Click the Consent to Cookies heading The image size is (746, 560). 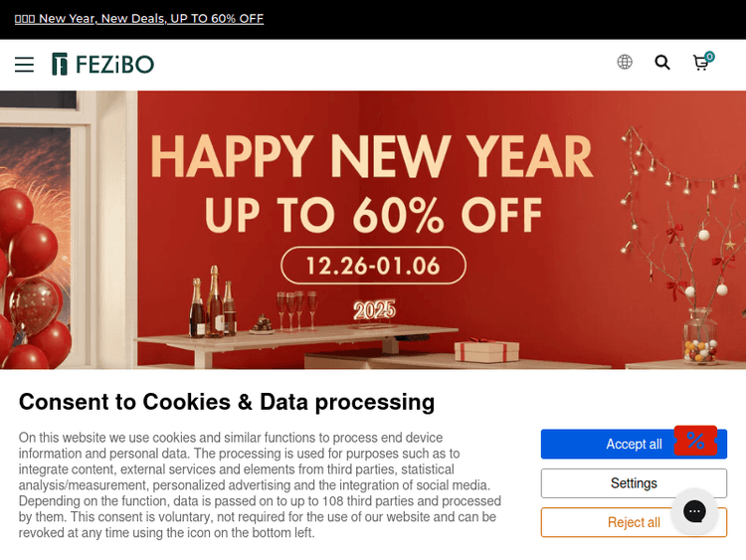point(227,402)
